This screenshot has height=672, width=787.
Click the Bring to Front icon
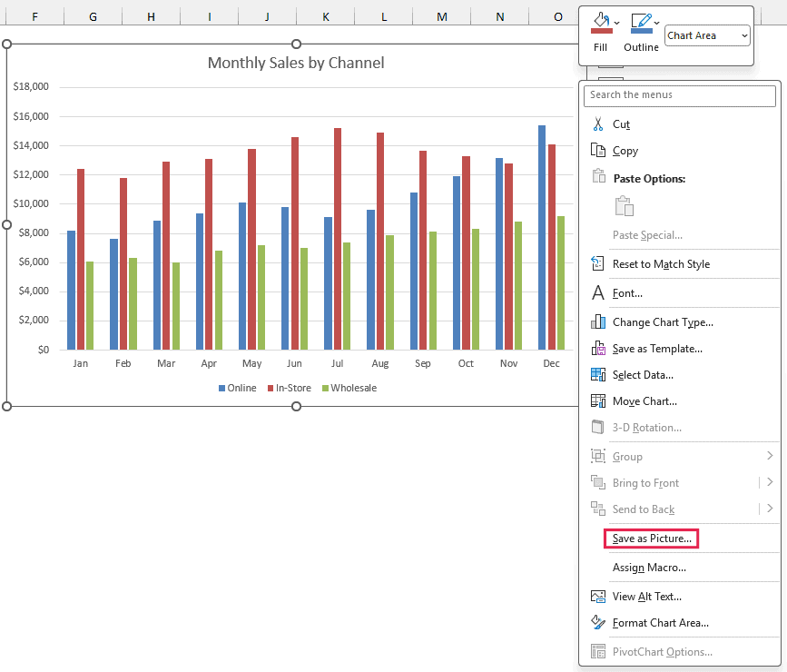598,482
